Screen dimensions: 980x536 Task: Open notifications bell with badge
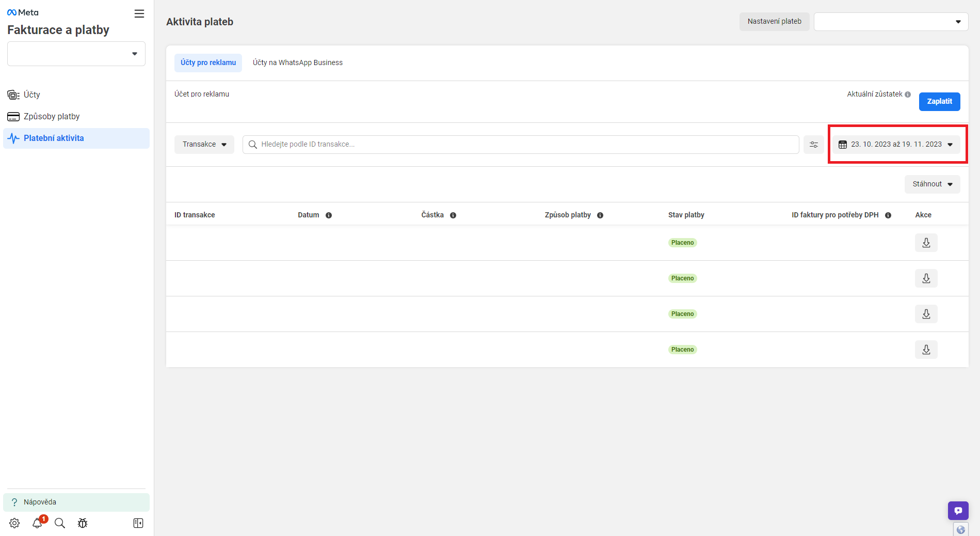click(37, 523)
